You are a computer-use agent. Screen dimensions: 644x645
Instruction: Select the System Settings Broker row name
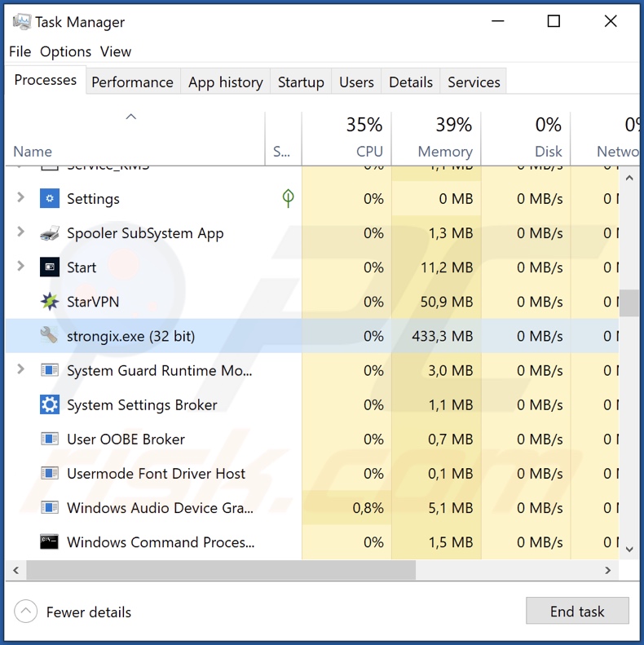pos(142,405)
